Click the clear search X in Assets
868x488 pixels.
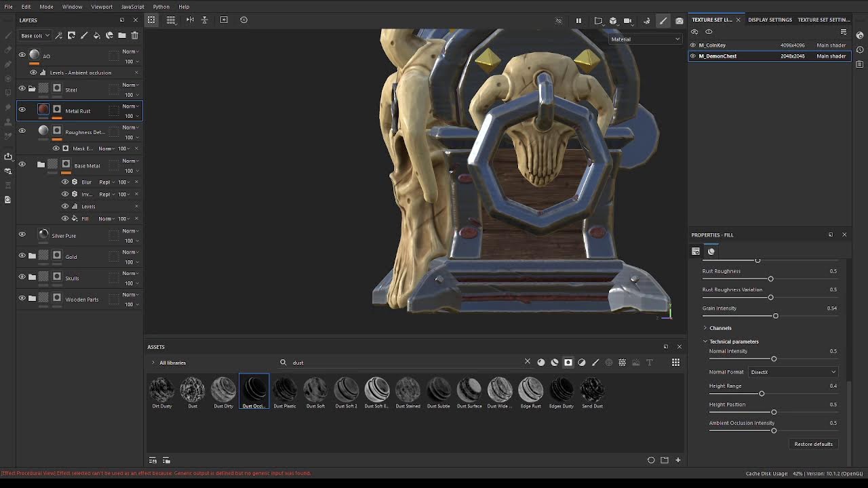[528, 362]
